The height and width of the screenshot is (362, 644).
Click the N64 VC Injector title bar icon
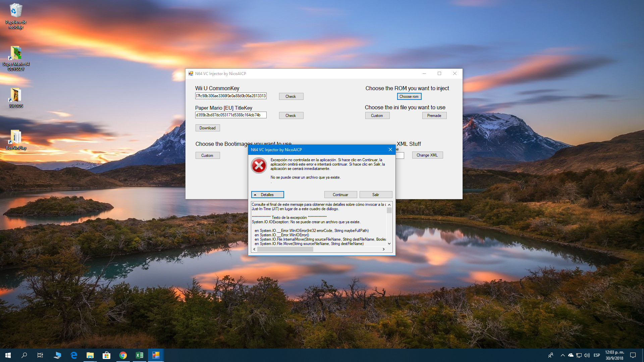pyautogui.click(x=191, y=73)
